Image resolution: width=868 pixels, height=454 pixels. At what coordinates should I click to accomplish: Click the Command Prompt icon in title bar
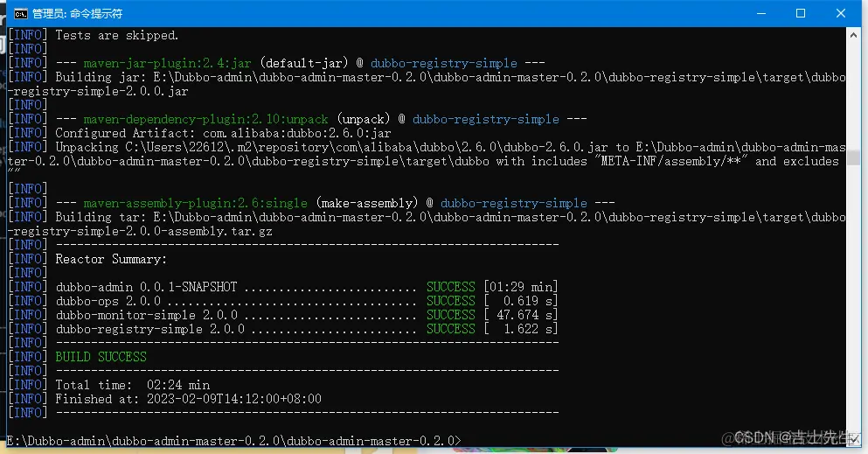point(20,13)
